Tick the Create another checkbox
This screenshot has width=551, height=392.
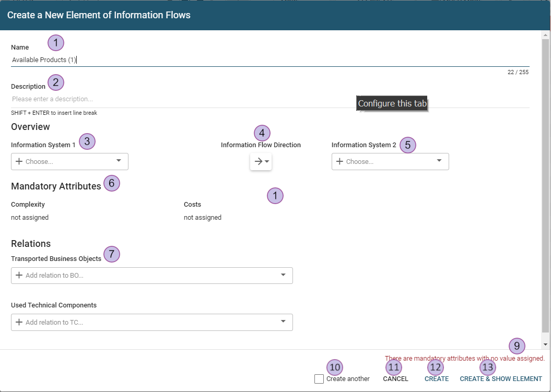(x=319, y=379)
